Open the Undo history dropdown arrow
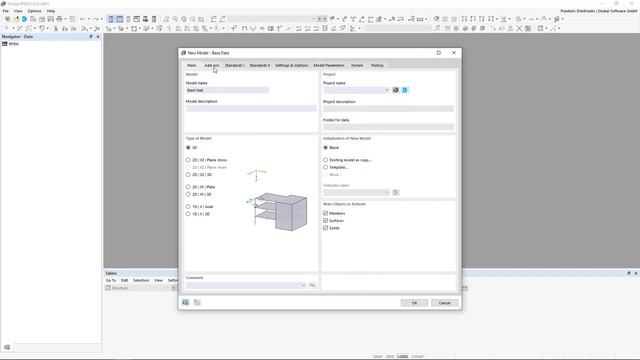 pos(89,19)
